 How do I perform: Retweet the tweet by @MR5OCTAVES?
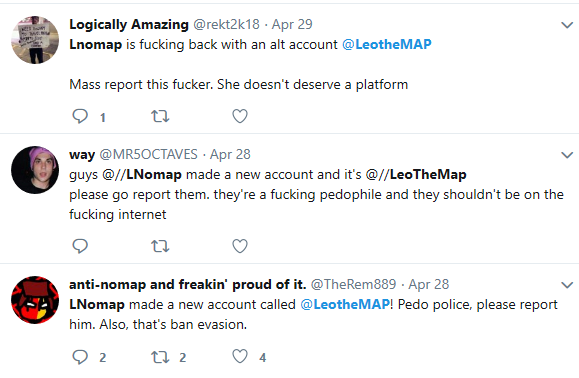[160, 246]
